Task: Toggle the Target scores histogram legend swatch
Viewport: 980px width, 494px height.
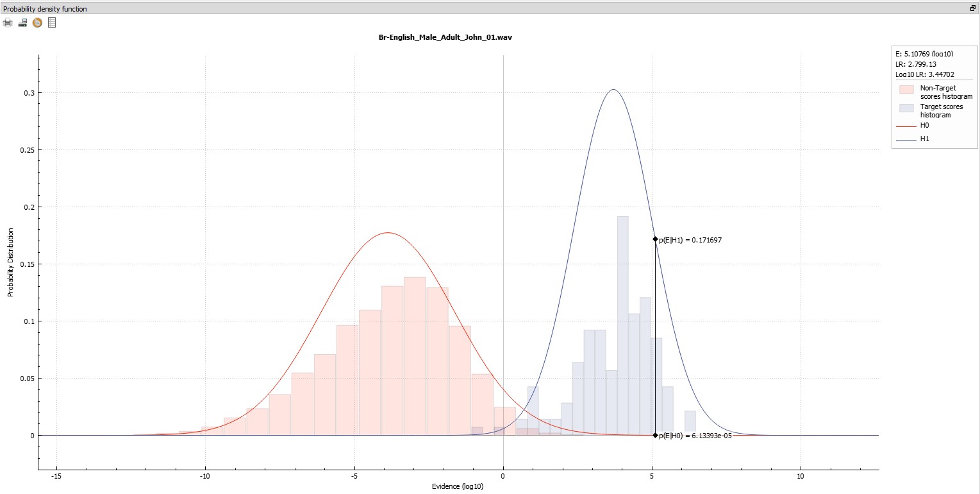Action: [906, 107]
